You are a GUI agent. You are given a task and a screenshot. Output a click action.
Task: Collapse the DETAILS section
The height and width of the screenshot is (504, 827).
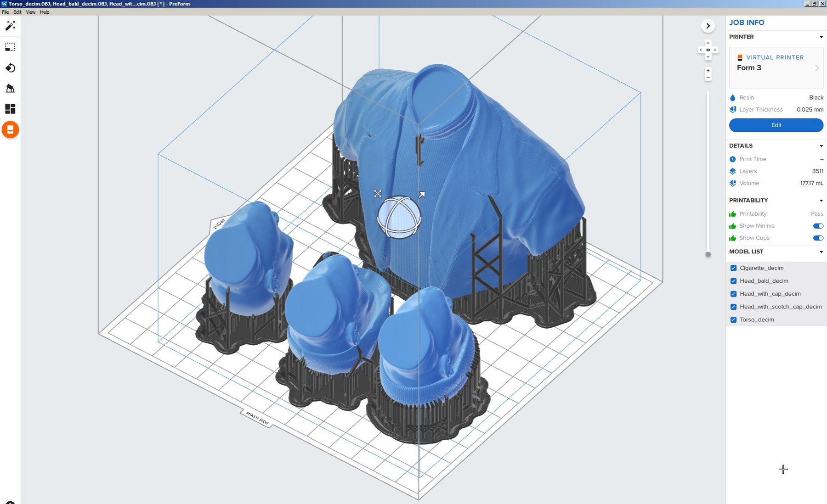pyautogui.click(x=821, y=146)
